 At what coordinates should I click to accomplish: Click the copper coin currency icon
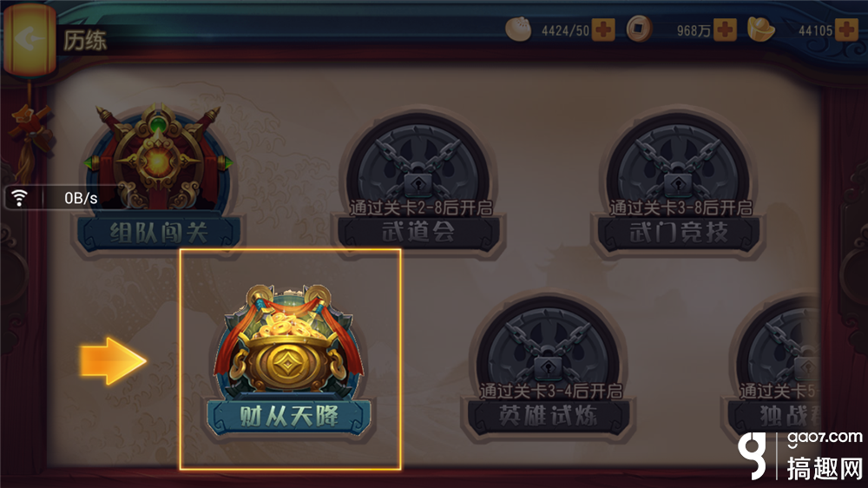[x=640, y=29]
